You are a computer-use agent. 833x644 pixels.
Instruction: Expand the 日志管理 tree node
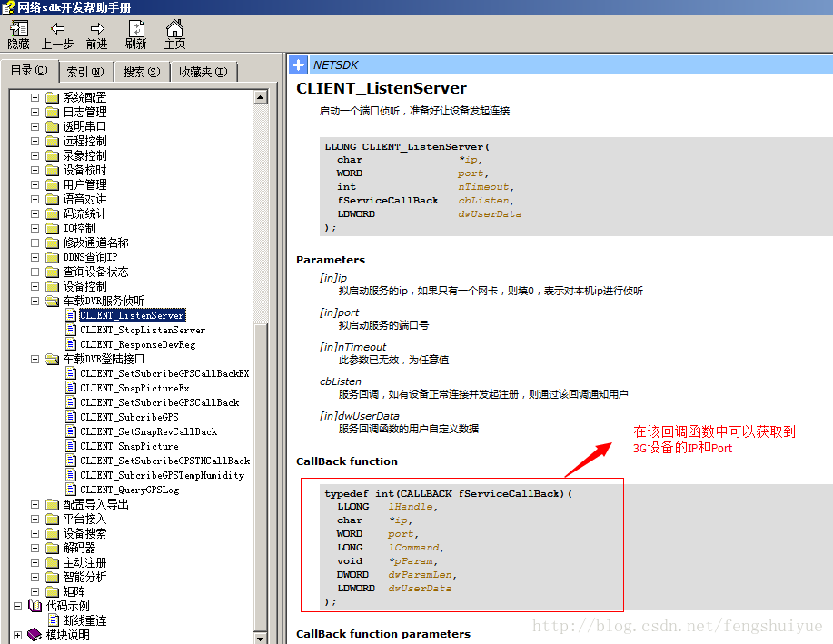click(35, 112)
